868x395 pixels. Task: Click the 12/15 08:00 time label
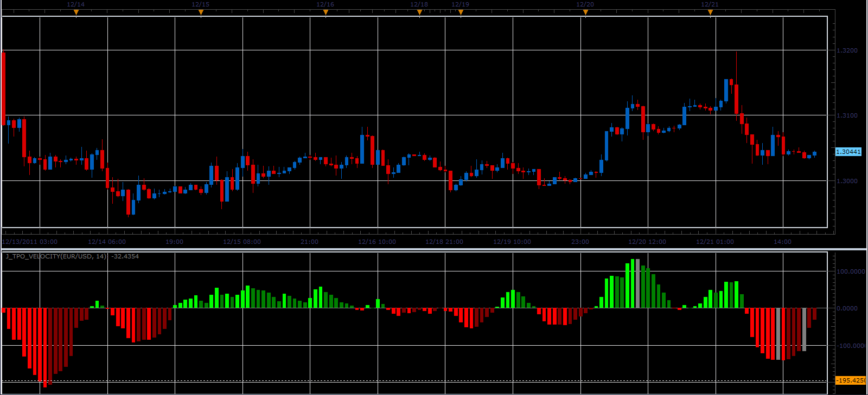click(x=242, y=242)
